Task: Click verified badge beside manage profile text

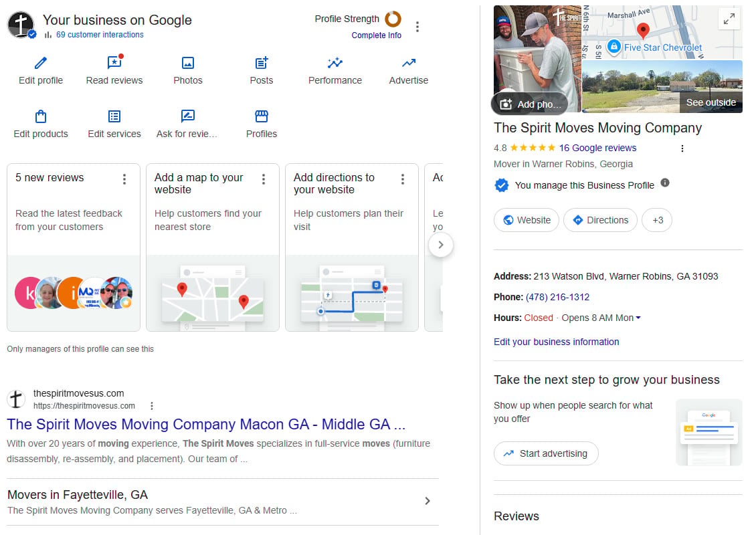Action: click(x=502, y=185)
